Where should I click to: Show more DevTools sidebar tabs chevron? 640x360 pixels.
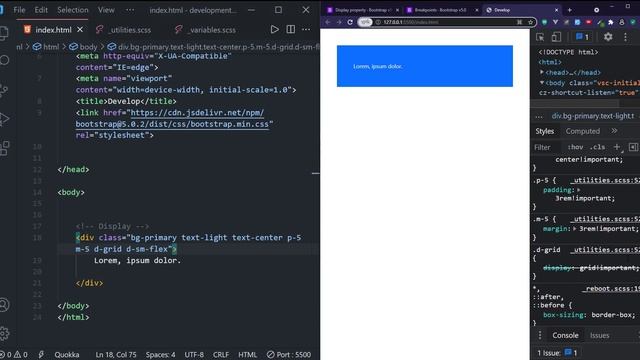pos(614,131)
